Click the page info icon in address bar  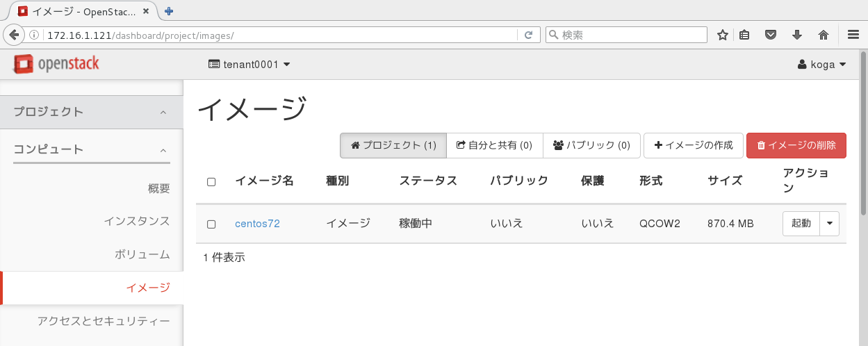point(33,35)
